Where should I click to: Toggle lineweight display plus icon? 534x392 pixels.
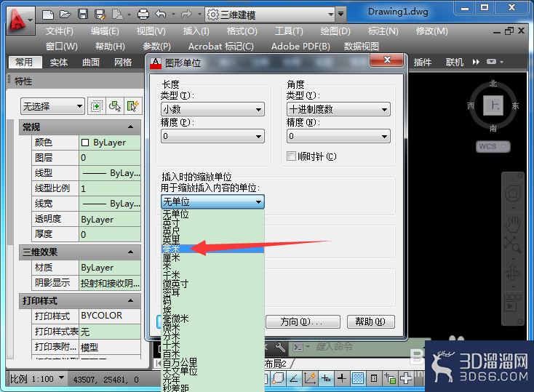click(342, 378)
